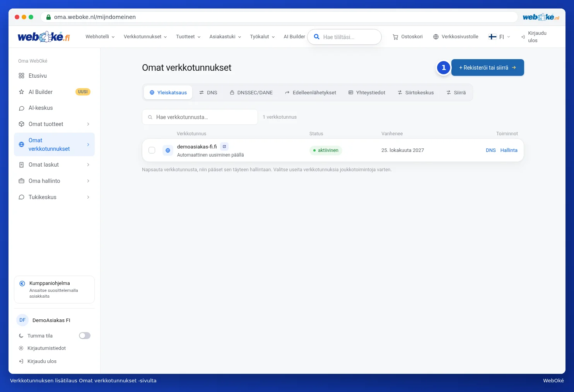Screen dimensions: 574x392
Task: Open the Siirtokeskus tab
Action: (416, 92)
